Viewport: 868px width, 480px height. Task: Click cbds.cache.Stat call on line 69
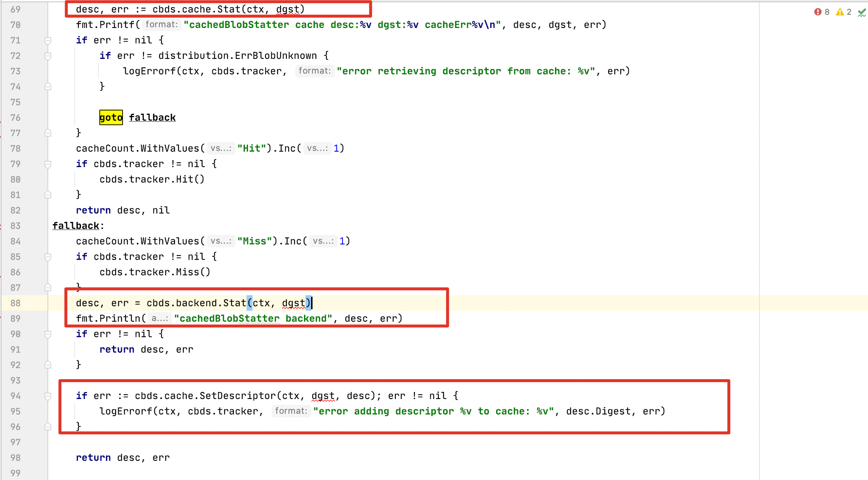click(x=229, y=9)
